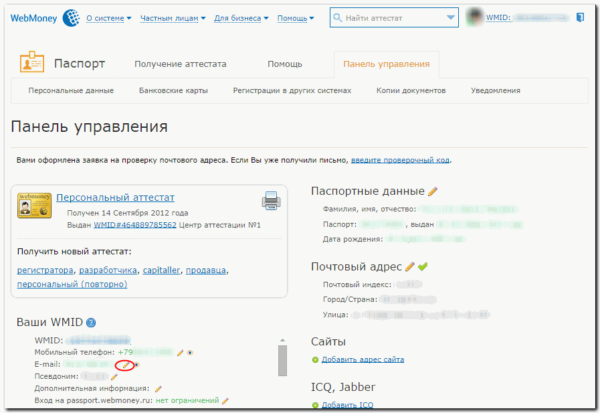Request продавца attestat link

(x=206, y=271)
